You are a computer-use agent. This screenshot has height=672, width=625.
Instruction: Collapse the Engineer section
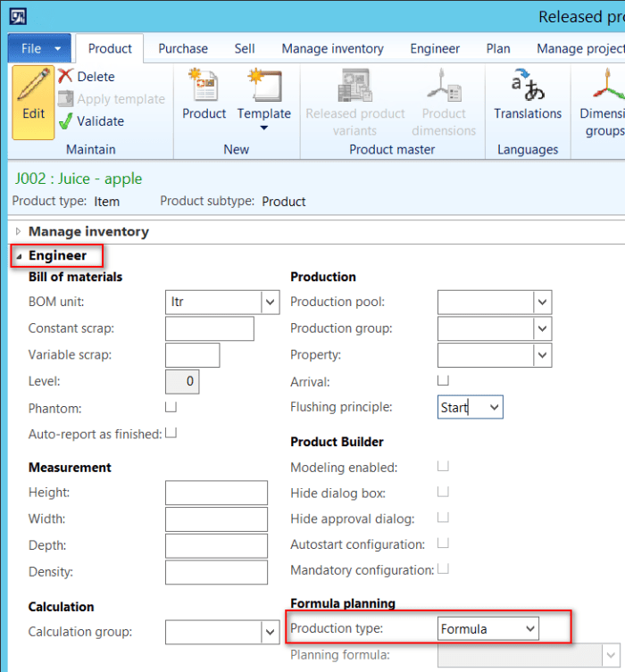pyautogui.click(x=19, y=256)
